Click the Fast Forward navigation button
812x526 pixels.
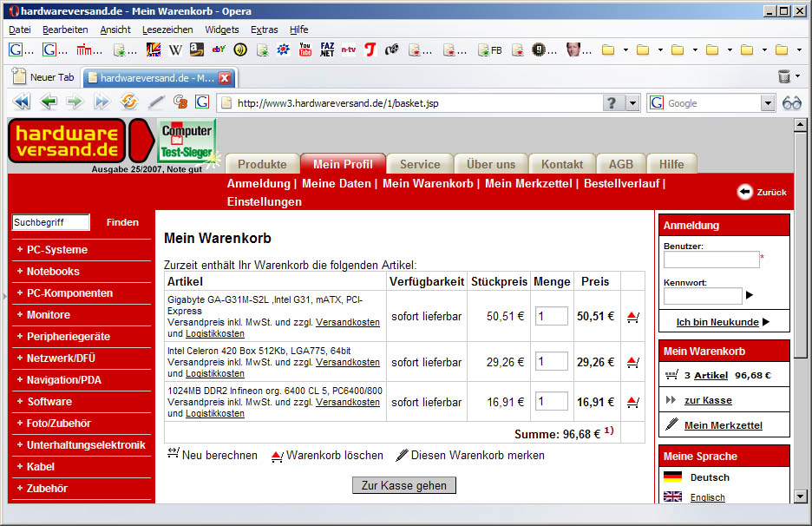coord(102,102)
